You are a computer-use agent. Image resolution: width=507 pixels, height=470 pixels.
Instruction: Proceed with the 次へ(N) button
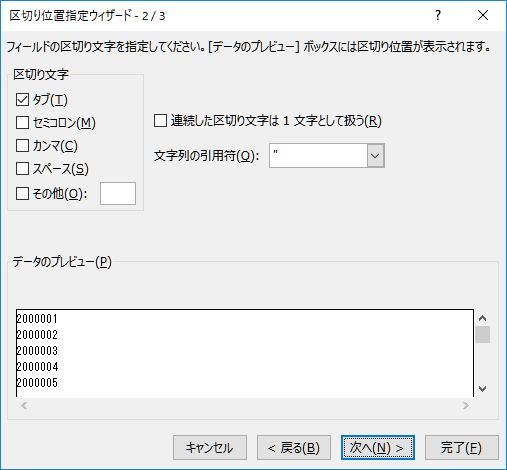click(378, 448)
